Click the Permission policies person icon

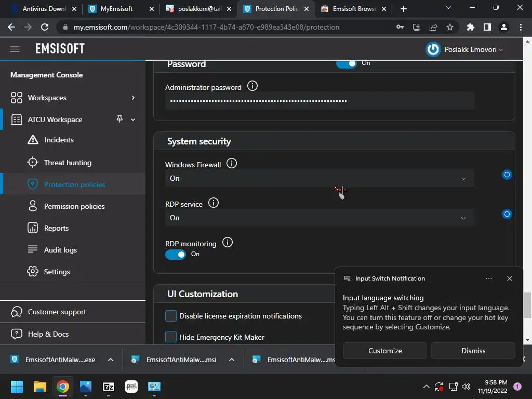33,206
